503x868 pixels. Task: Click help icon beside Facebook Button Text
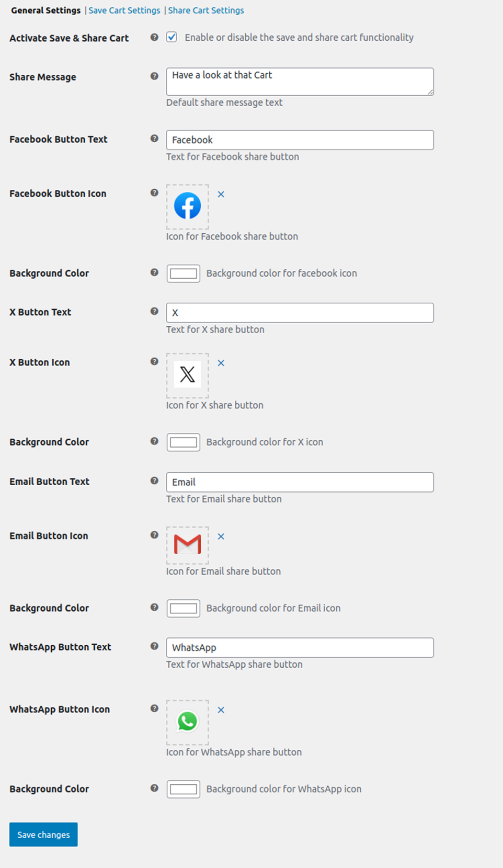click(154, 139)
